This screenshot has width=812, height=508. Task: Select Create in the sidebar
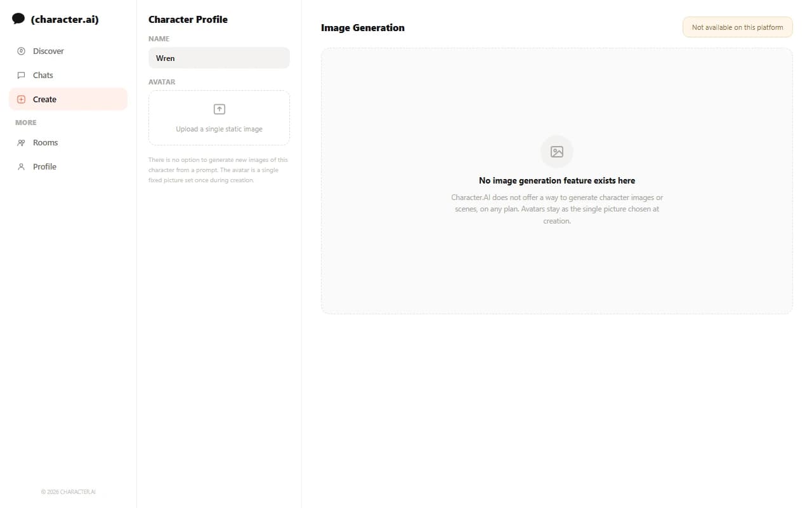(68, 99)
